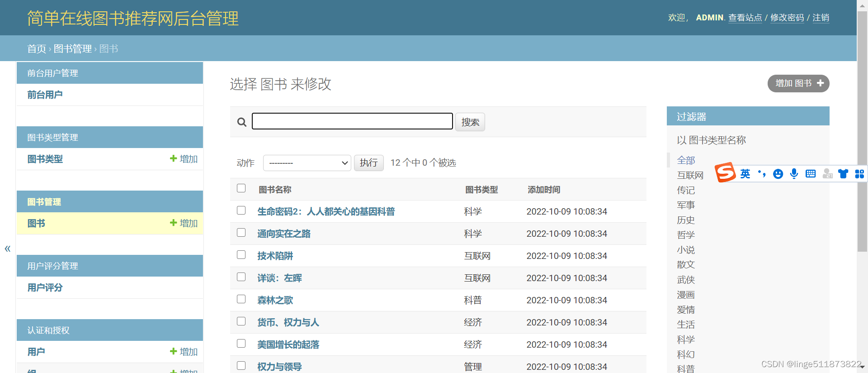Image resolution: width=868 pixels, height=373 pixels.
Task: Click the 搜索 search button
Action: [x=470, y=122]
